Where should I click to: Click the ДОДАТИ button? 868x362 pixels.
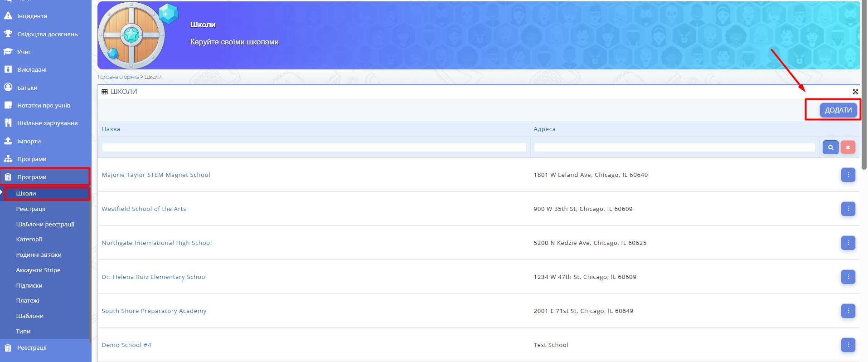[838, 110]
